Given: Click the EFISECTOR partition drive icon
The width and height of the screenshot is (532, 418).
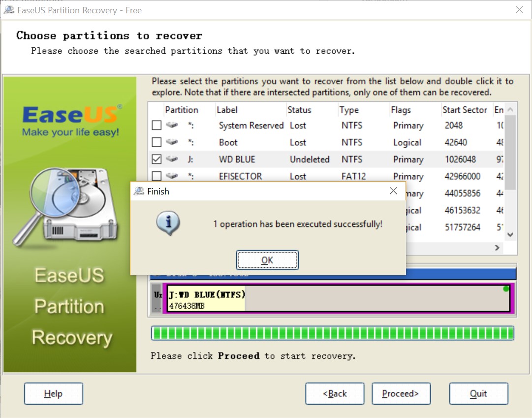Looking at the screenshot, I should point(172,176).
